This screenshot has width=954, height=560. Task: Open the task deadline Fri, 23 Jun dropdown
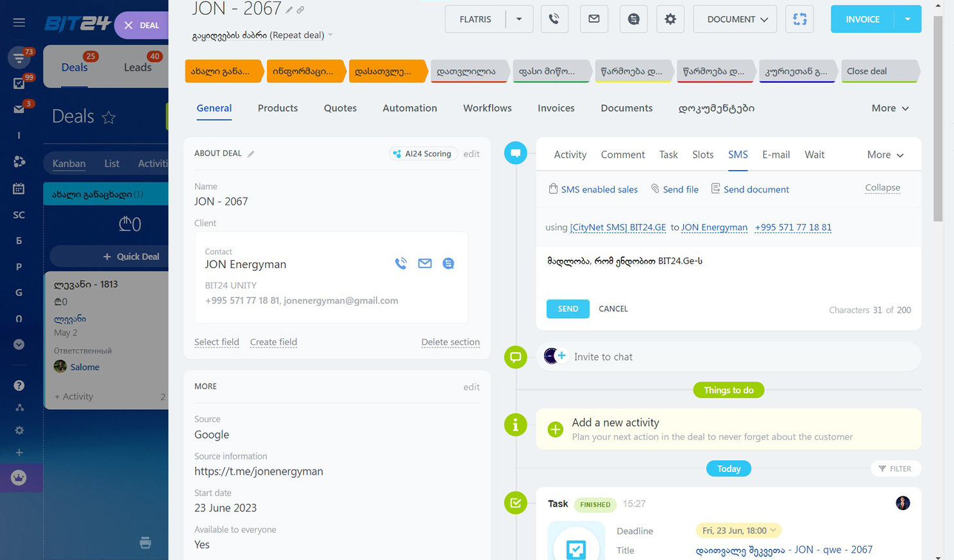(738, 530)
